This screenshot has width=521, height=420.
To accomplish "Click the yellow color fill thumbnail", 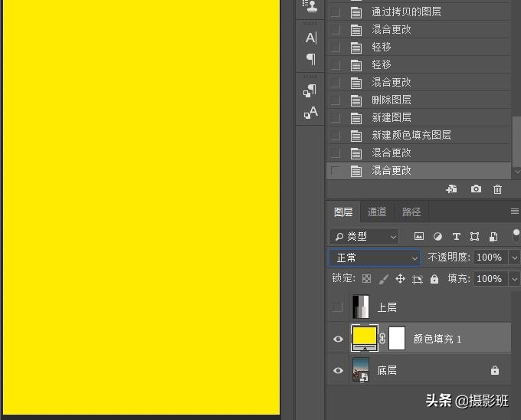I will click(x=365, y=338).
